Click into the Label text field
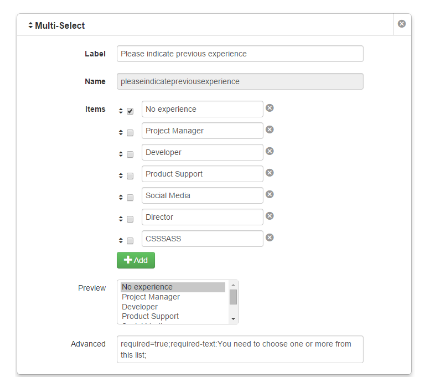The width and height of the screenshot is (426, 381). point(240,54)
